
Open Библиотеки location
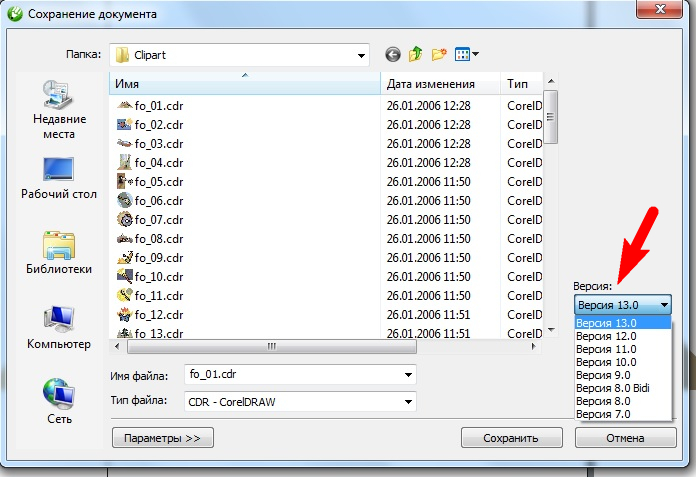[x=59, y=253]
